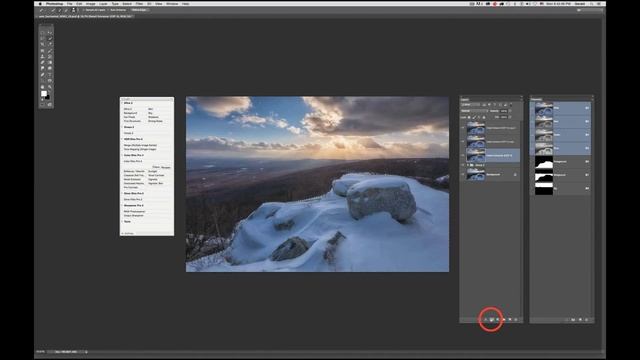This screenshot has height=360, width=640.
Task: Select the Spot Healing Brush tool
Action: click(42, 51)
